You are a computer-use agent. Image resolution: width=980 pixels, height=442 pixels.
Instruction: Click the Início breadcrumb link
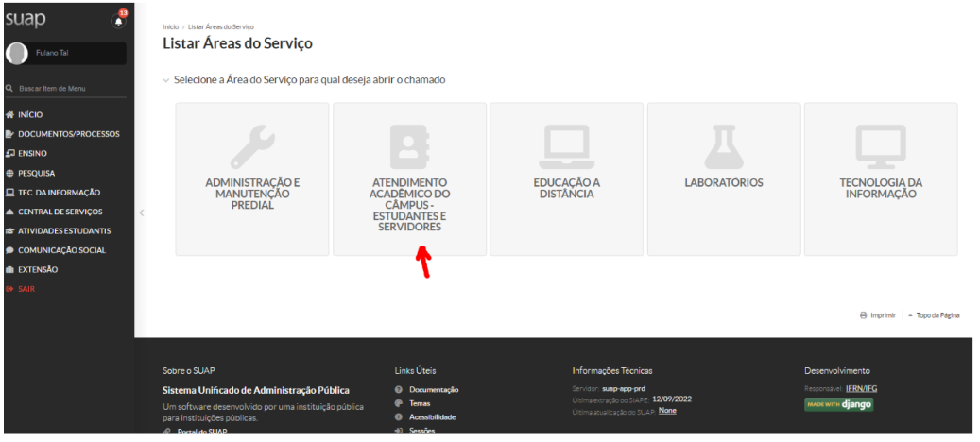[170, 26]
